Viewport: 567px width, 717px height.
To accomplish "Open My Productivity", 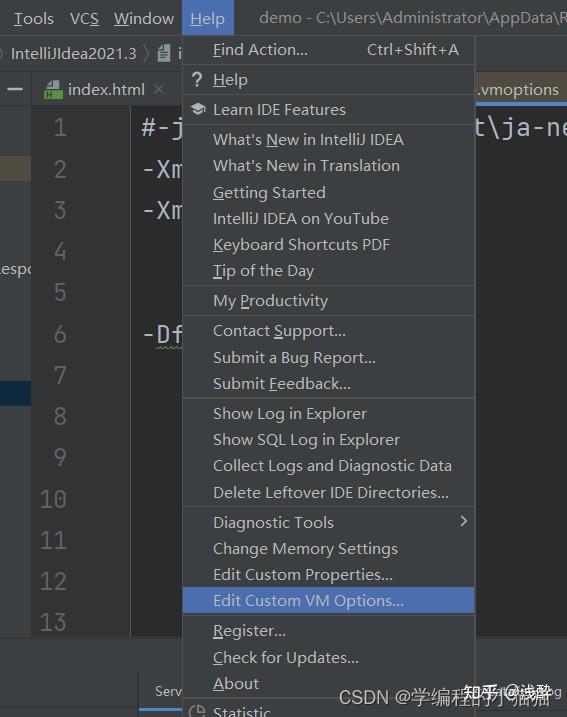I will 328,301.
